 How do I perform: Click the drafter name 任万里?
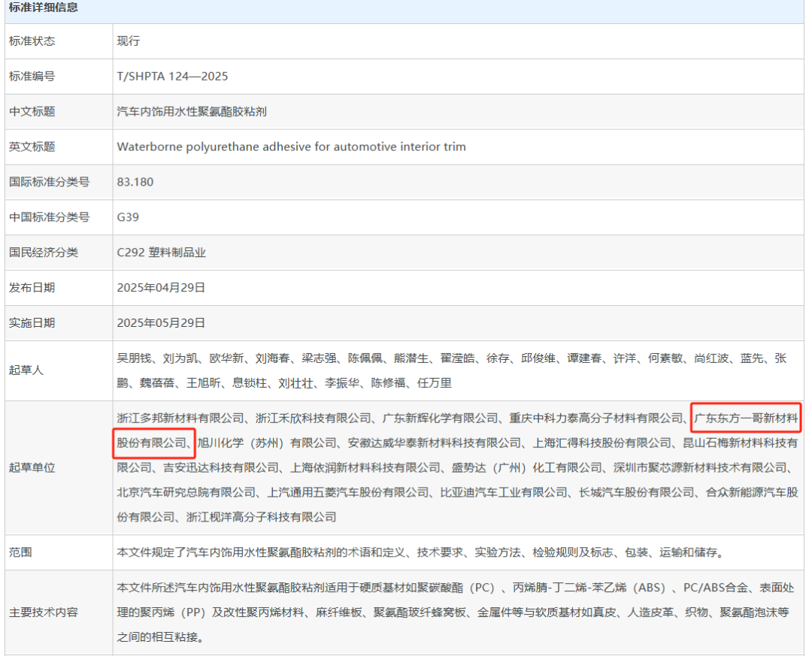click(x=435, y=383)
